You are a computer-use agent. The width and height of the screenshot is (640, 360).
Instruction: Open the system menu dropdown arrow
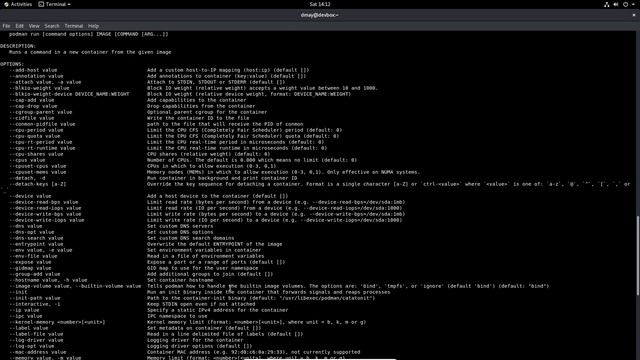(x=633, y=4)
